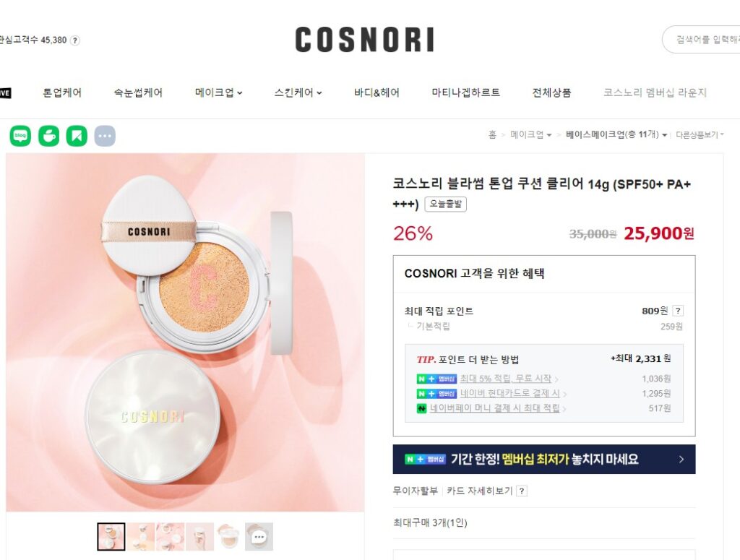740x560 pixels.
Task: Share product via Naver Cafe icon
Action: [x=48, y=136]
